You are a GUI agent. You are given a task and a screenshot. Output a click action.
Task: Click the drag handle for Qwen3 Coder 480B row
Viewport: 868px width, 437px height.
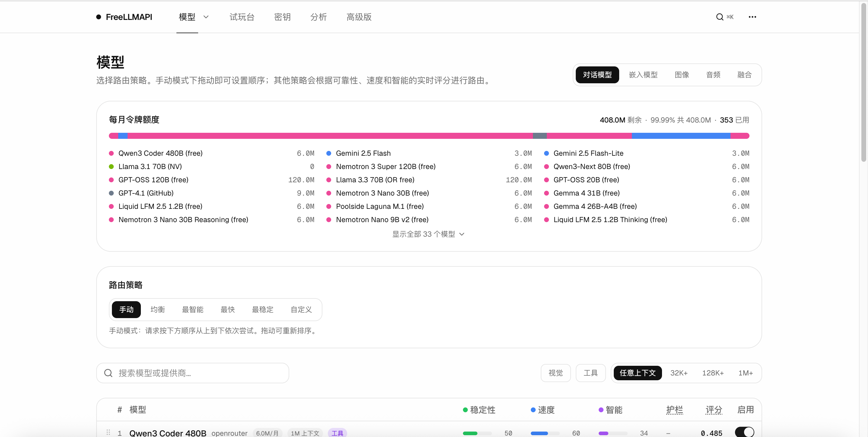(x=108, y=432)
